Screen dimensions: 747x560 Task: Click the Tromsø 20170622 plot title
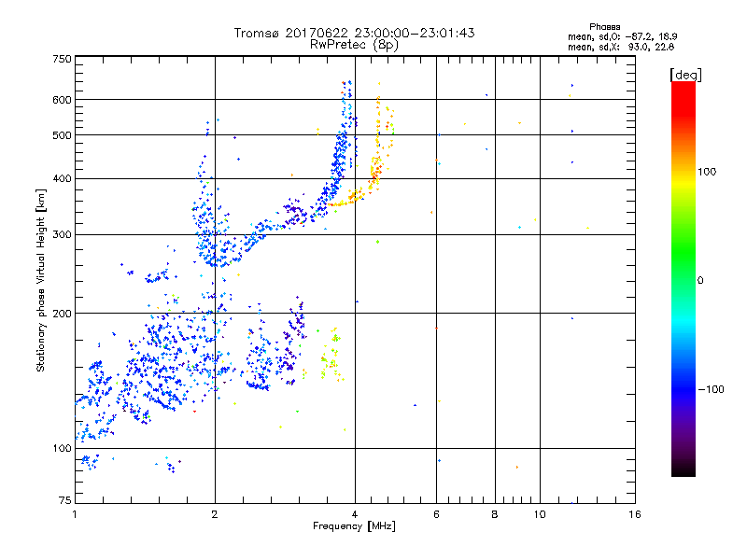click(354, 33)
